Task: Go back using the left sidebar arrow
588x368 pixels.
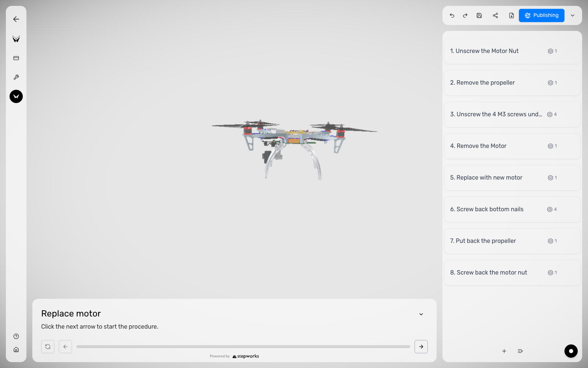Action: click(16, 19)
